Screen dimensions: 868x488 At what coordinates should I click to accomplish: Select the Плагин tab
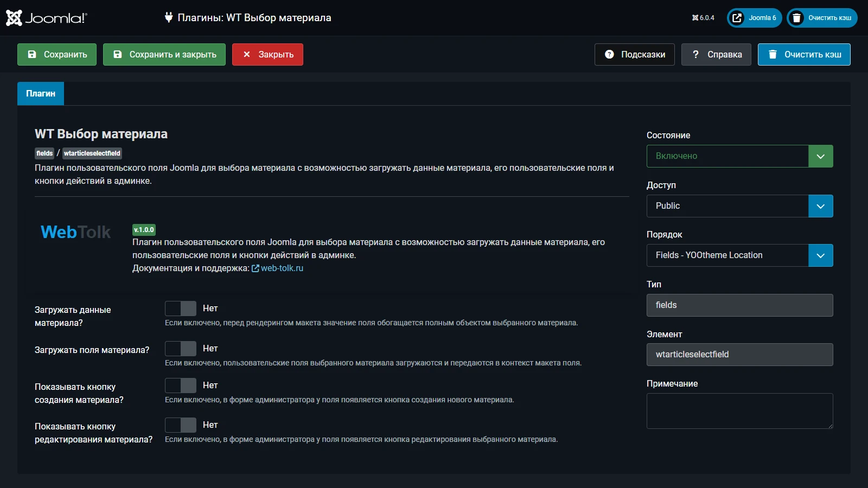point(41,93)
